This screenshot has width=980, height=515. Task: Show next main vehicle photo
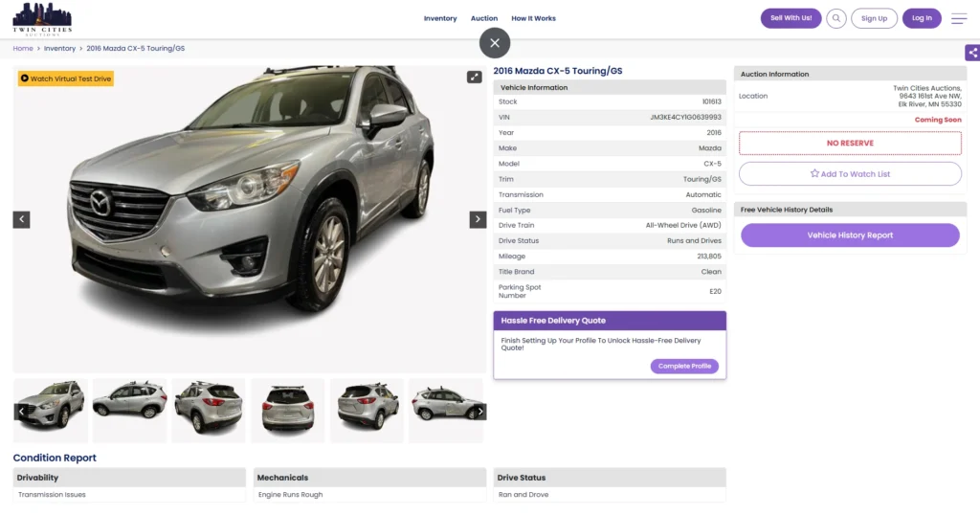[478, 219]
